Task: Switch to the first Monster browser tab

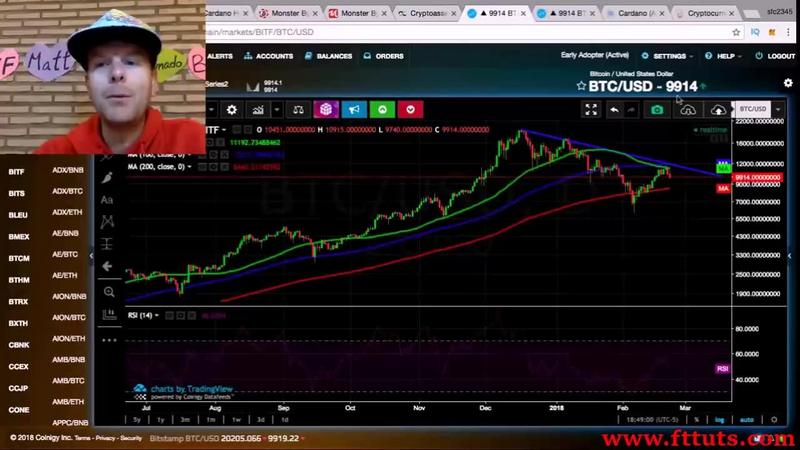Action: click(289, 13)
